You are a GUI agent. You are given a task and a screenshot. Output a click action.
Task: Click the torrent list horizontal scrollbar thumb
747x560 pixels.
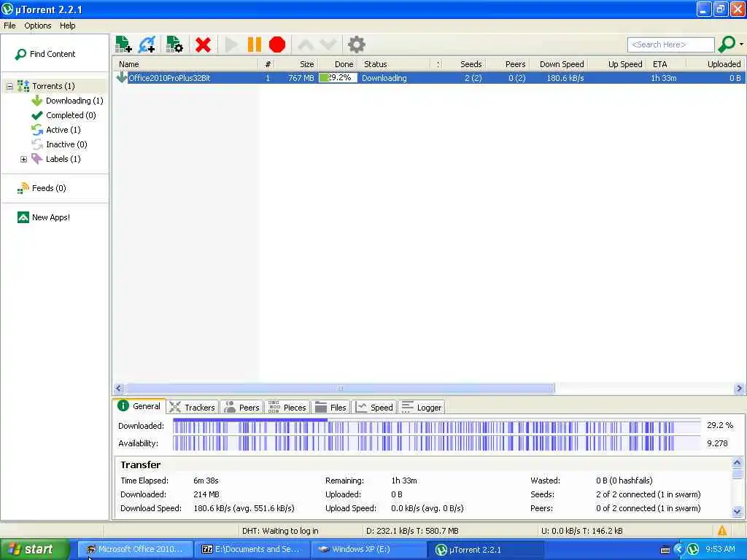[x=340, y=389]
